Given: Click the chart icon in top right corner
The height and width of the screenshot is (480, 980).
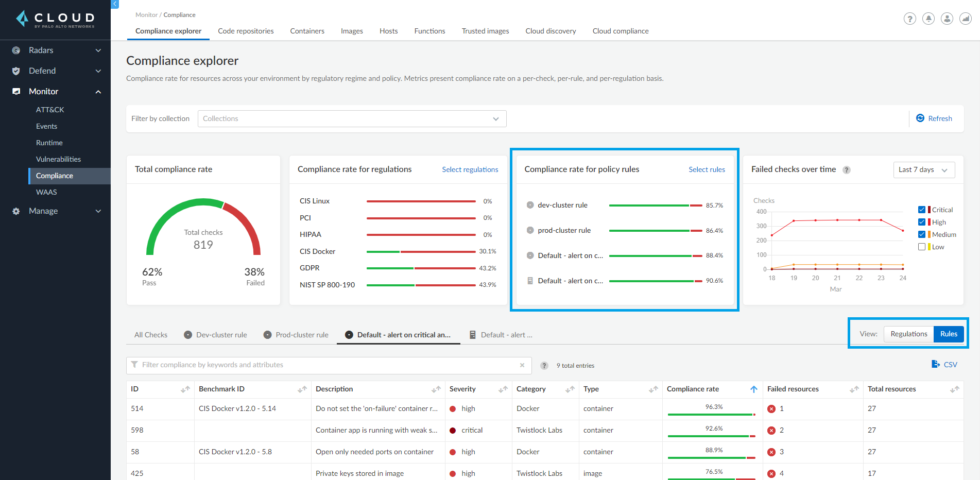Looking at the screenshot, I should [966, 19].
